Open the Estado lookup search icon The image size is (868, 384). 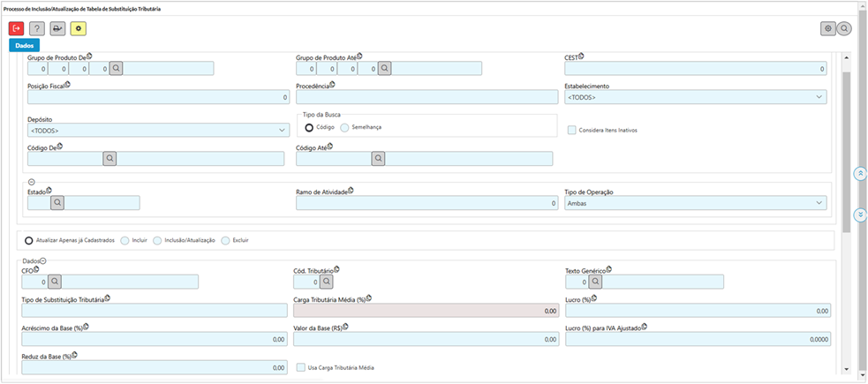tap(57, 202)
